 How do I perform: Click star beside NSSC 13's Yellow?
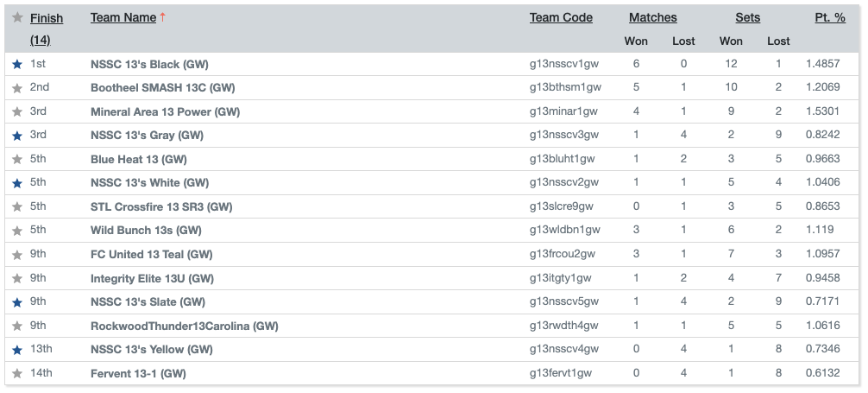[17, 350]
